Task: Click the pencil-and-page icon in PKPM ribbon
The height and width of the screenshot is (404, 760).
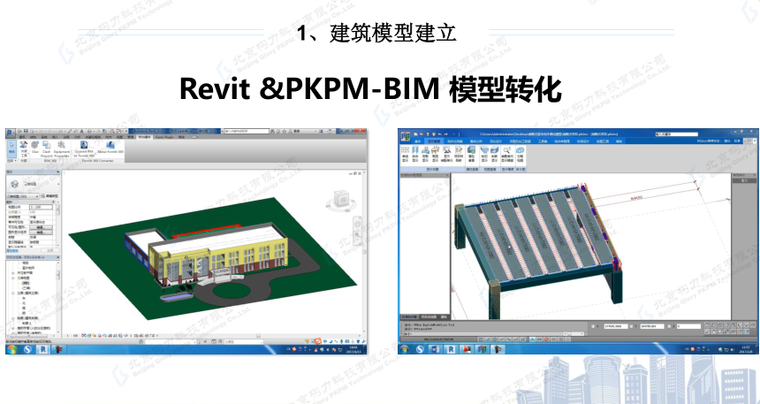Action: [x=459, y=154]
